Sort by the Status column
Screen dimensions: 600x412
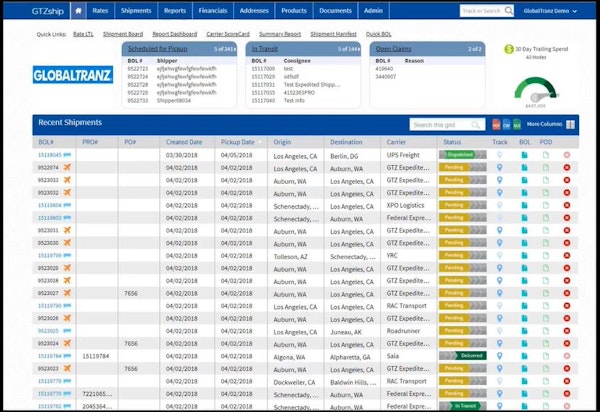click(452, 142)
